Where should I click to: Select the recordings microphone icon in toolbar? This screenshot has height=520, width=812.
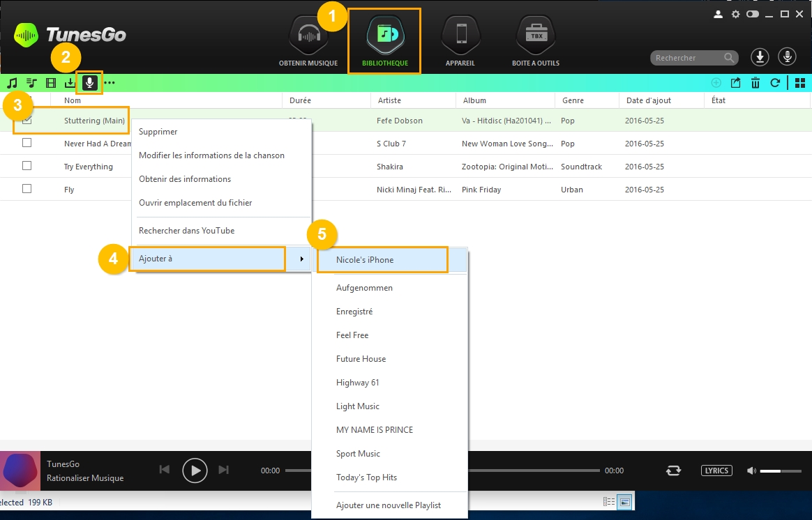click(x=89, y=83)
